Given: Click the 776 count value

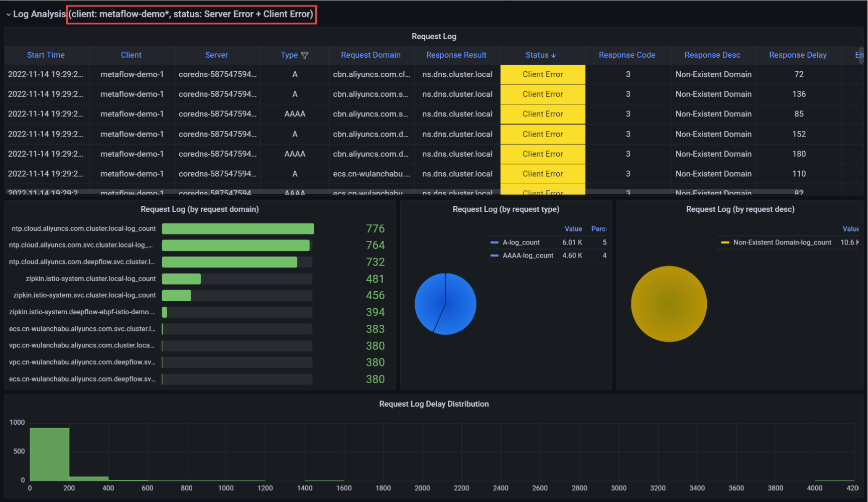Looking at the screenshot, I should point(375,229).
